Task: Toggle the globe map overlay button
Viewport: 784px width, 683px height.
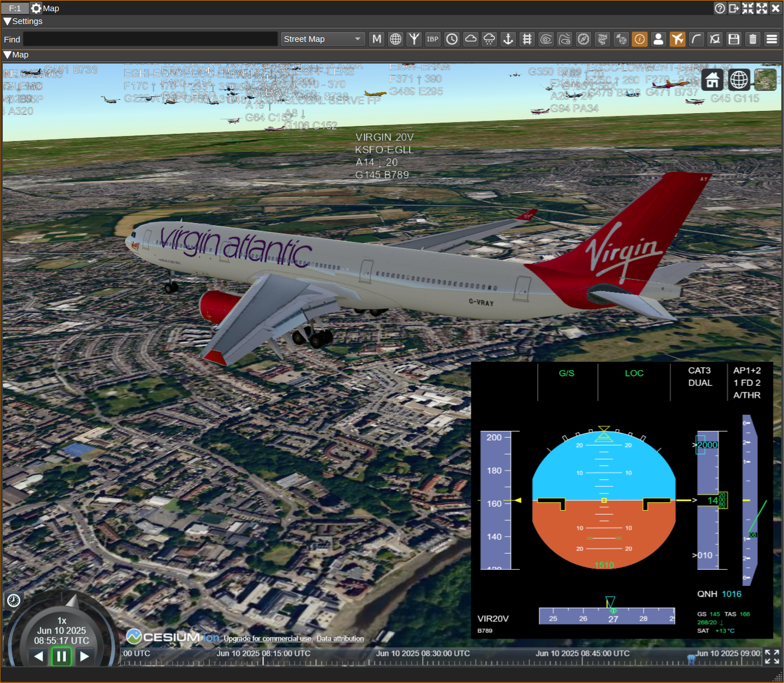Action: tap(396, 39)
